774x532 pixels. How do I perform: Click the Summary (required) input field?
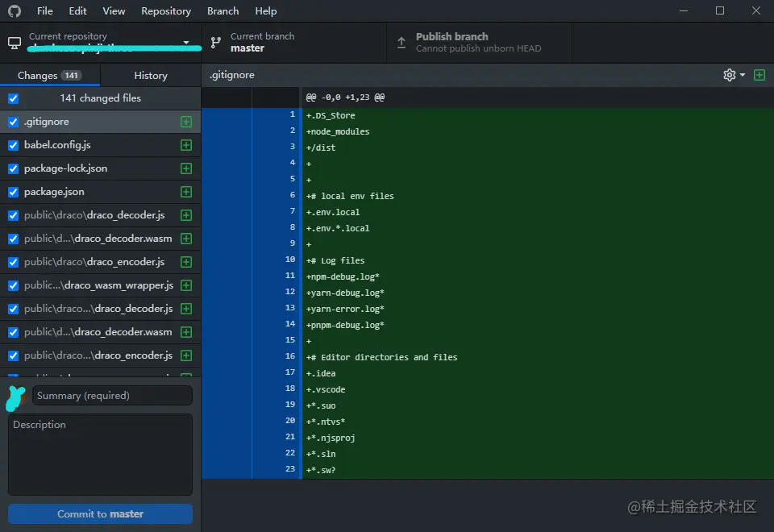tap(112, 396)
